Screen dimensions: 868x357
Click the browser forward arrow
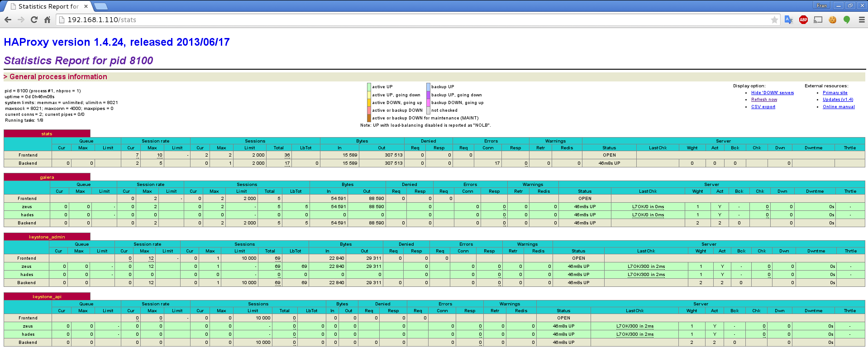click(x=21, y=19)
